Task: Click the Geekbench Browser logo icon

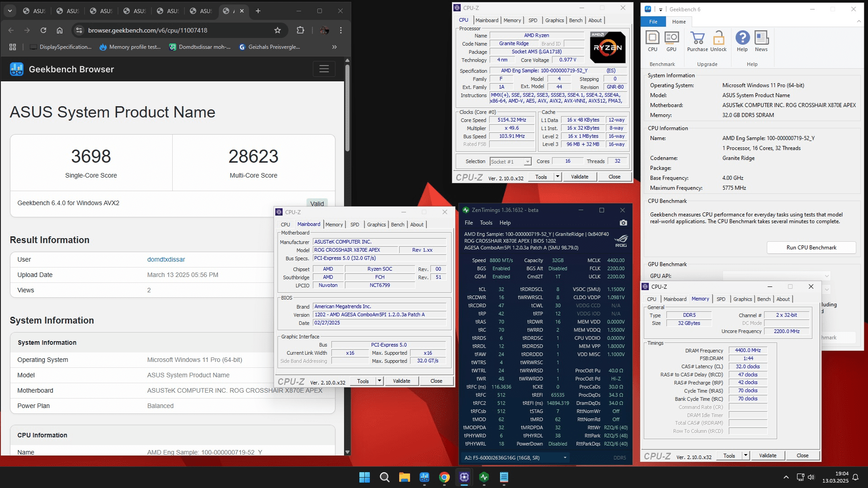Action: click(x=17, y=69)
